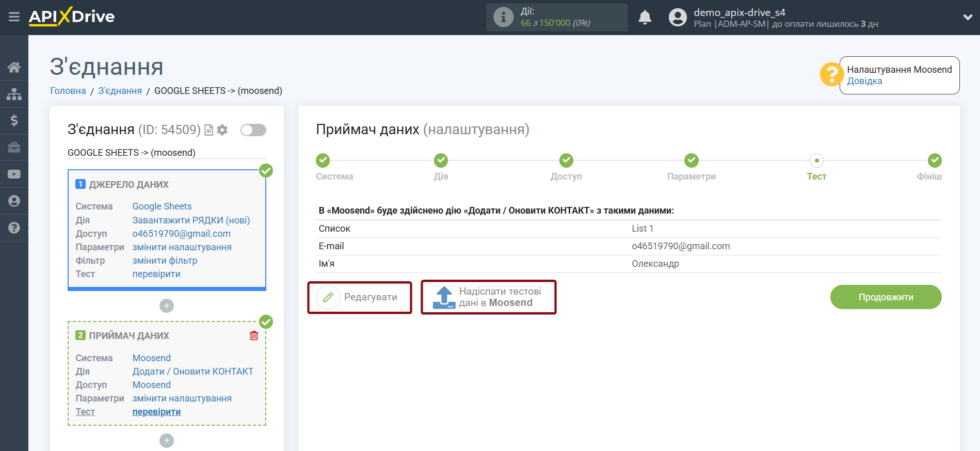Click the actions counter 66 з 150'000
The image size is (980, 451).
555,23
